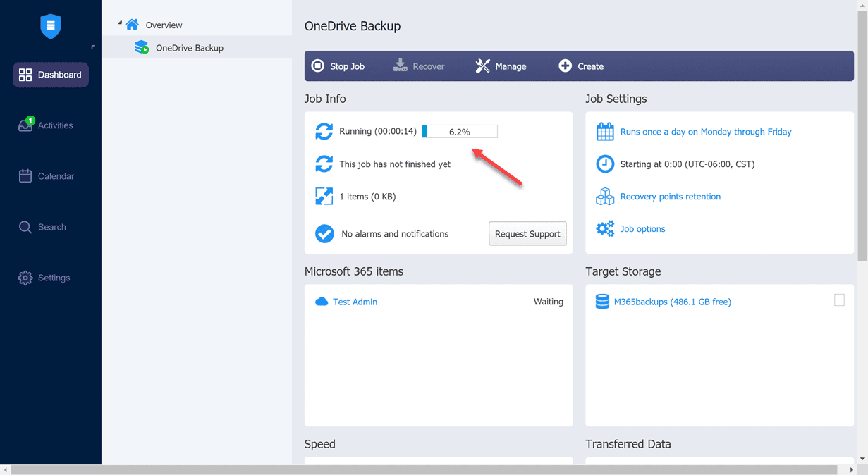Open the Recovery points retention link
The height and width of the screenshot is (475, 868).
click(x=670, y=197)
